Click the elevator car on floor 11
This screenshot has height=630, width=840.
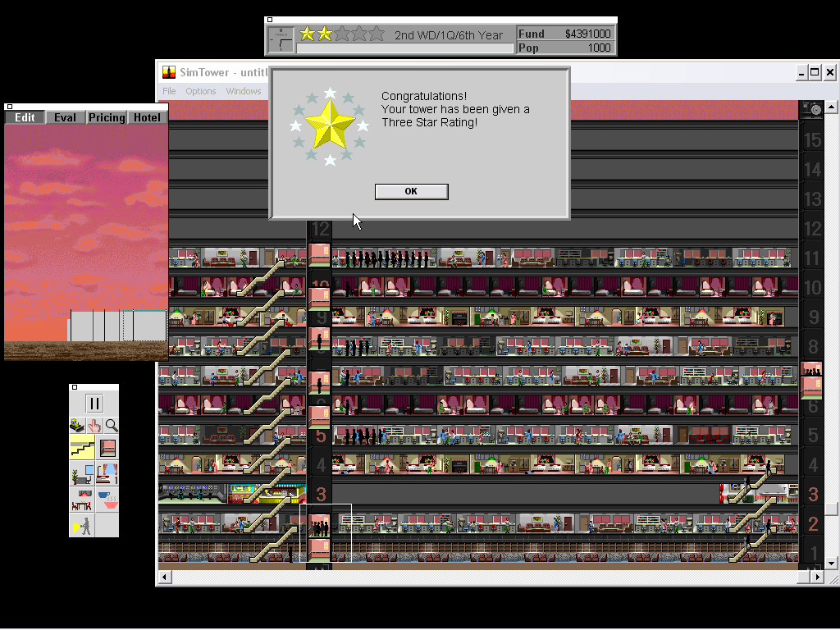pyautogui.click(x=319, y=254)
